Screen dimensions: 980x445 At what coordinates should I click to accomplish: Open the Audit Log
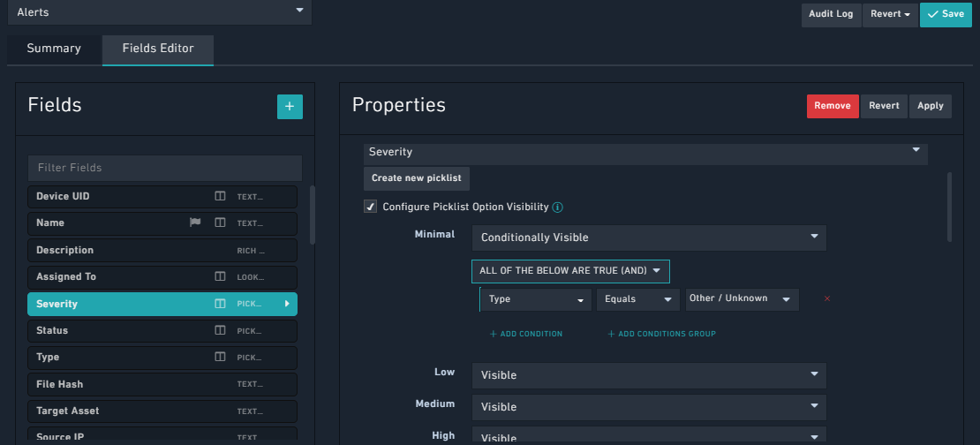pos(831,14)
